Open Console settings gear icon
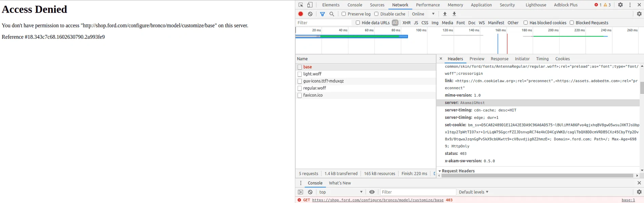Image resolution: width=644 pixels, height=203 pixels. coord(639,192)
